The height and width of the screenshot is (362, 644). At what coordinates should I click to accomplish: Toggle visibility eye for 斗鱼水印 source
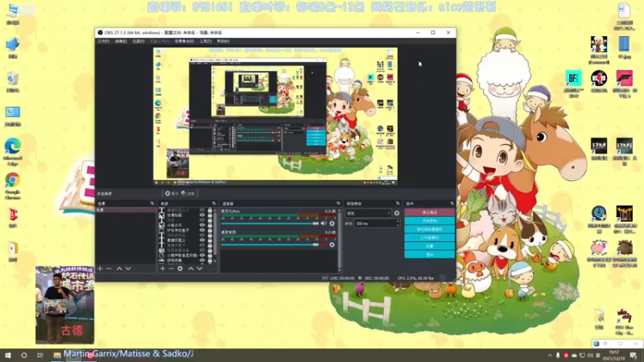tap(202, 225)
